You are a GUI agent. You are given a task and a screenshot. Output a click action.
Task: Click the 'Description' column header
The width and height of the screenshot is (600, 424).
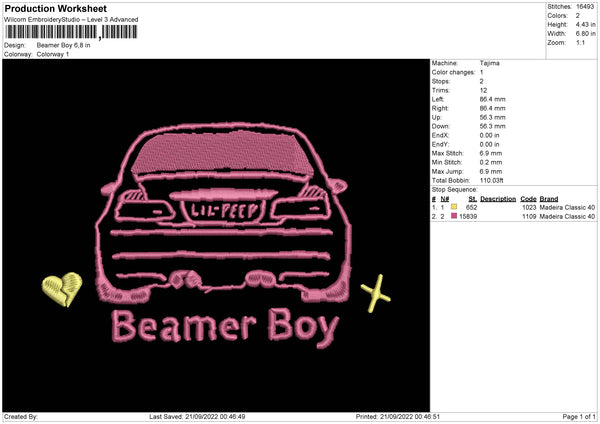click(498, 199)
